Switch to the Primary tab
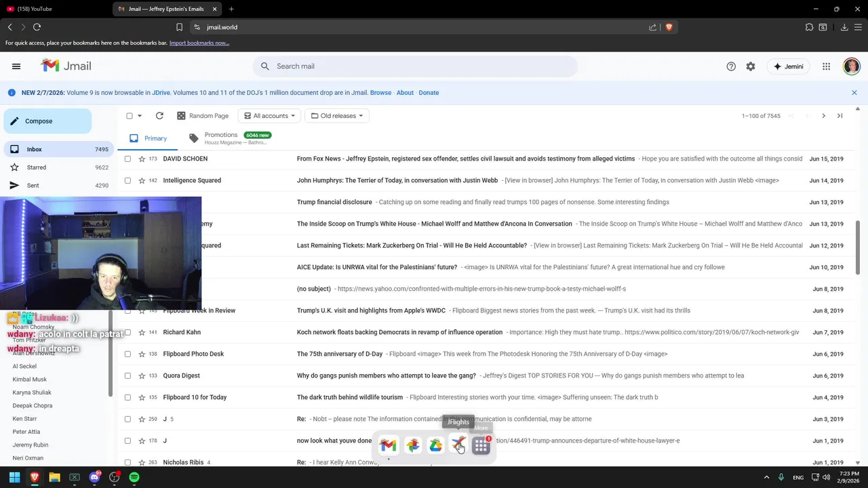 pyautogui.click(x=148, y=138)
